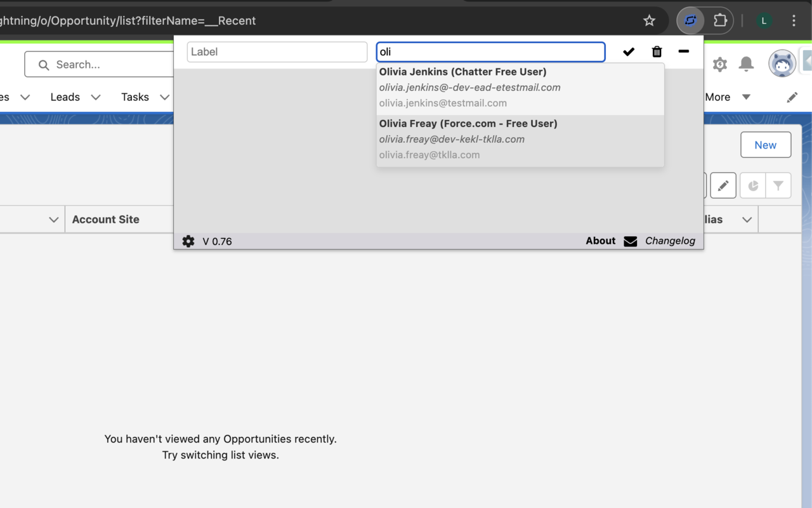The width and height of the screenshot is (812, 508).
Task: Open popup settings via the gear icon
Action: [x=188, y=241]
